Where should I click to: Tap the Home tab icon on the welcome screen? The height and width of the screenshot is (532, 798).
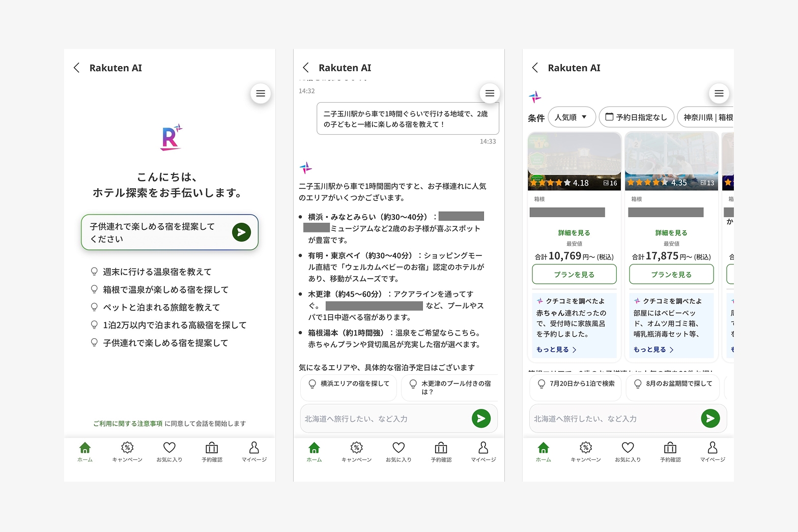pos(85,448)
